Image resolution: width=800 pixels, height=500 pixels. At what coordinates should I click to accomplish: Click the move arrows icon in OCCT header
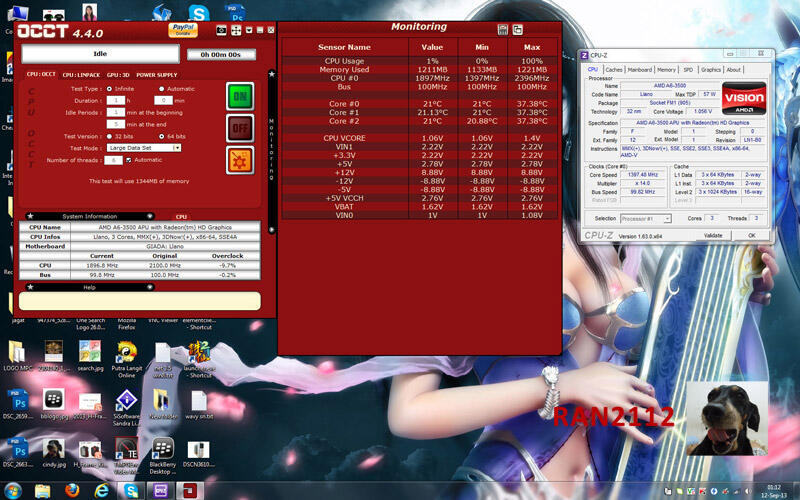pos(236,30)
